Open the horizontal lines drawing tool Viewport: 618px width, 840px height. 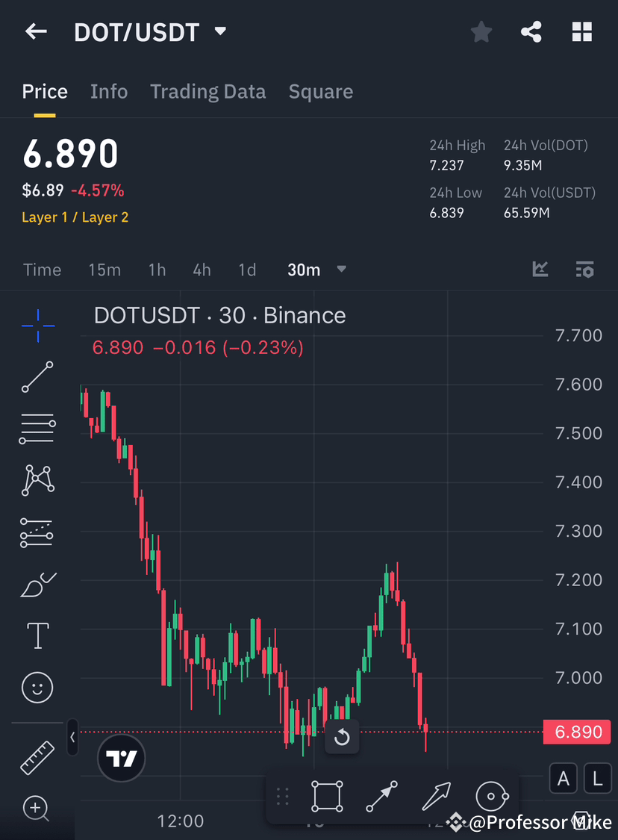pyautogui.click(x=37, y=428)
